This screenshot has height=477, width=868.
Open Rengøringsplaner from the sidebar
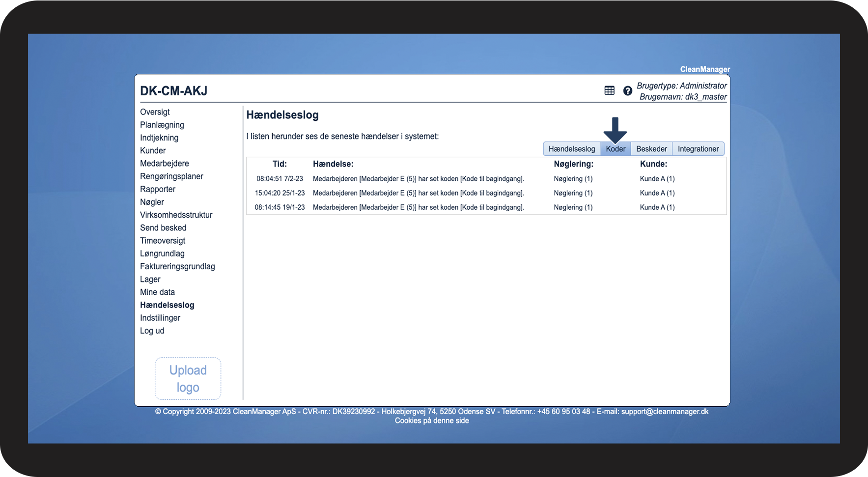171,176
